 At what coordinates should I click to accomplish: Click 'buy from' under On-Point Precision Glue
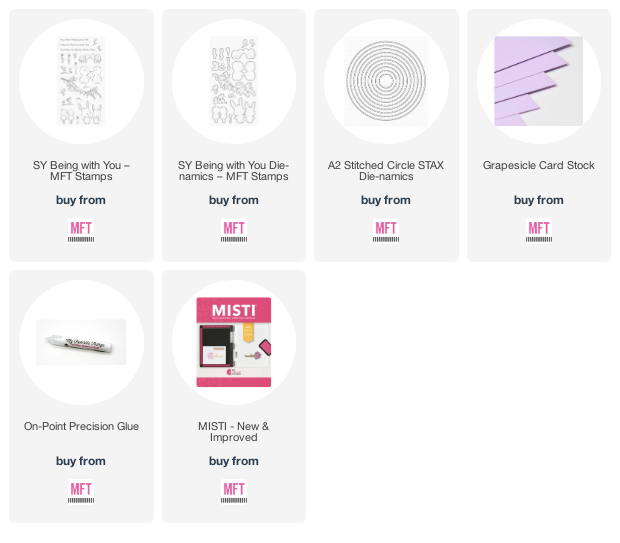pos(81,461)
